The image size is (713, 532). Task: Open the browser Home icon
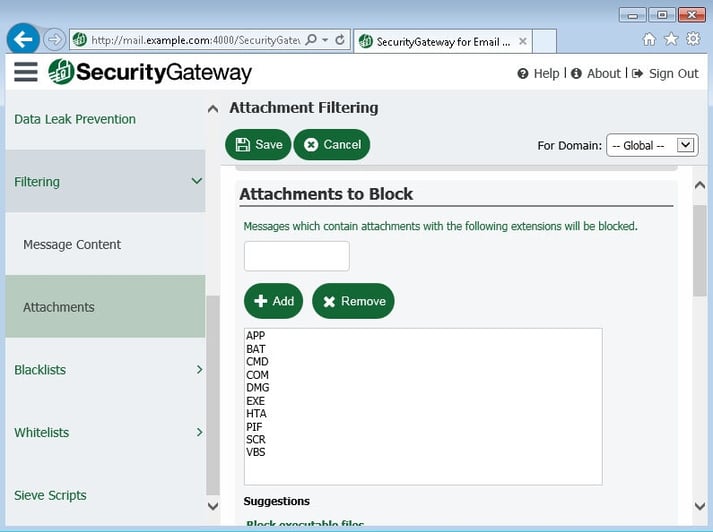[649, 39]
